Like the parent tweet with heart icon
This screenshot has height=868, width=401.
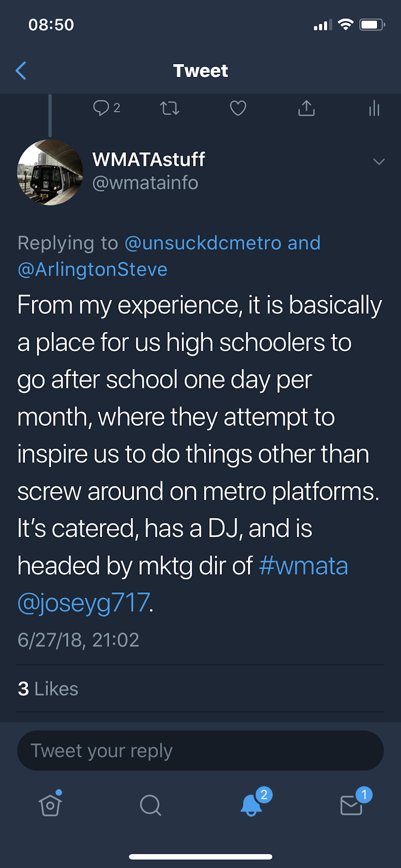238,108
